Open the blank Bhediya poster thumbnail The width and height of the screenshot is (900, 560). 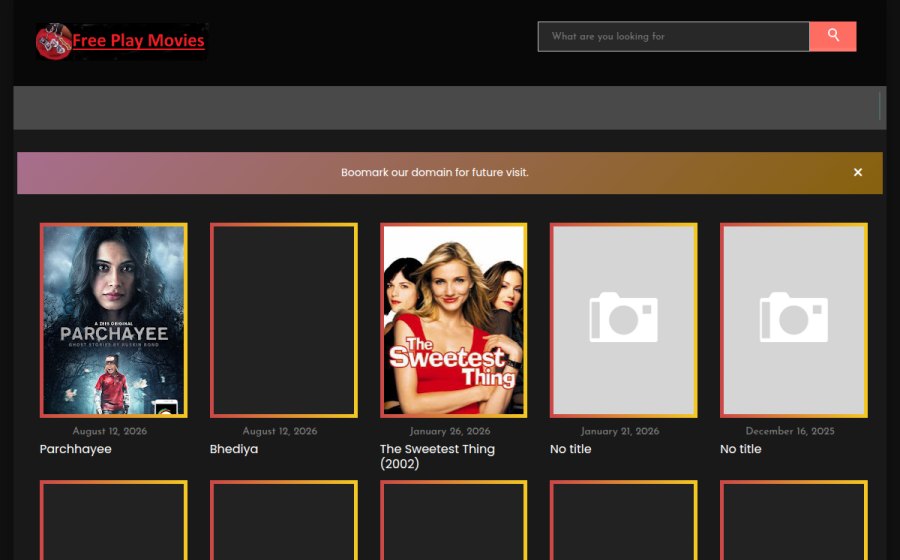284,320
